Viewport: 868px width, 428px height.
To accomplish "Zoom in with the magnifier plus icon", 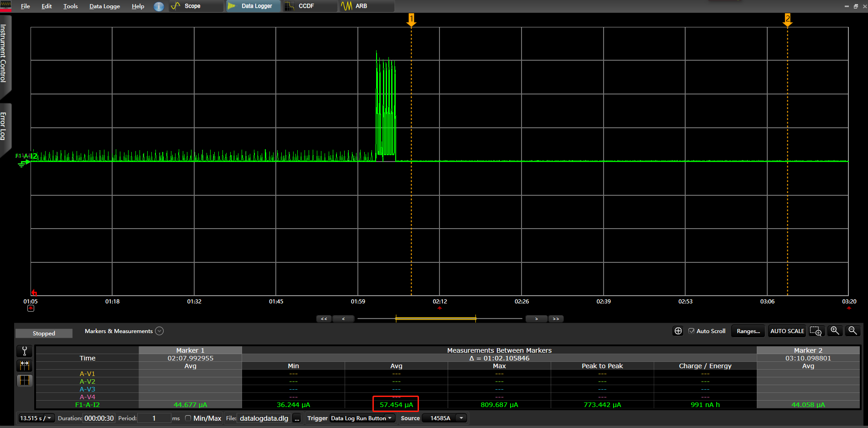I will (835, 331).
